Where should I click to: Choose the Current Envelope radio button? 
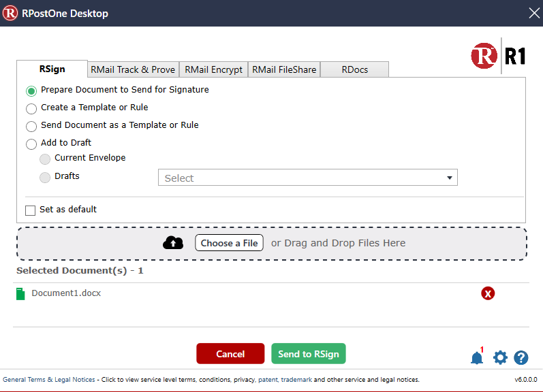coord(45,159)
